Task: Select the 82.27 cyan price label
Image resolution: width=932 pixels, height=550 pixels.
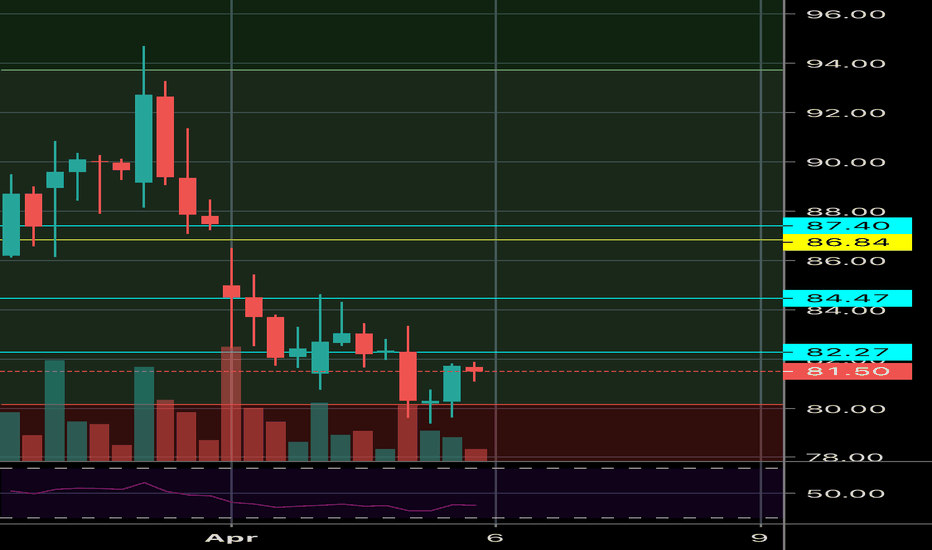Action: tap(847, 352)
